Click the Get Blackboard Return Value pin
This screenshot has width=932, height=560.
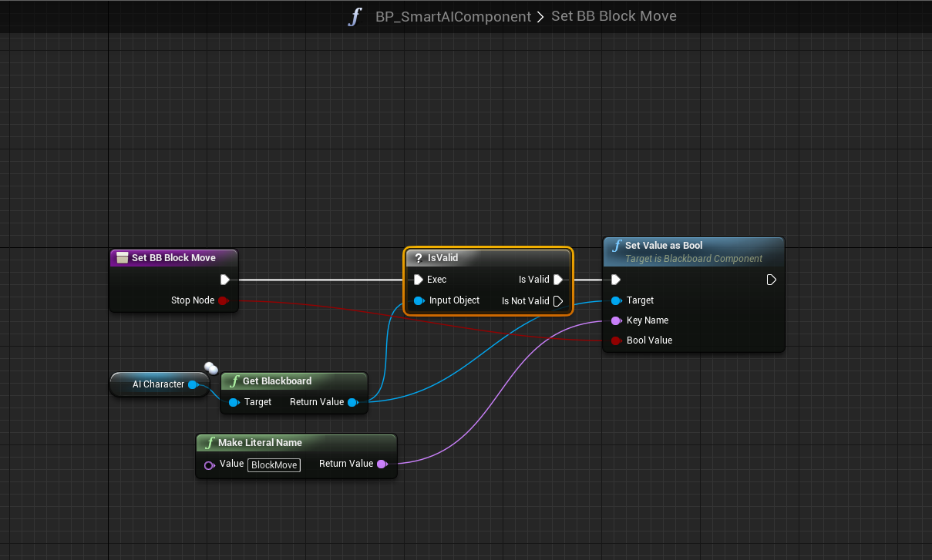(x=352, y=402)
